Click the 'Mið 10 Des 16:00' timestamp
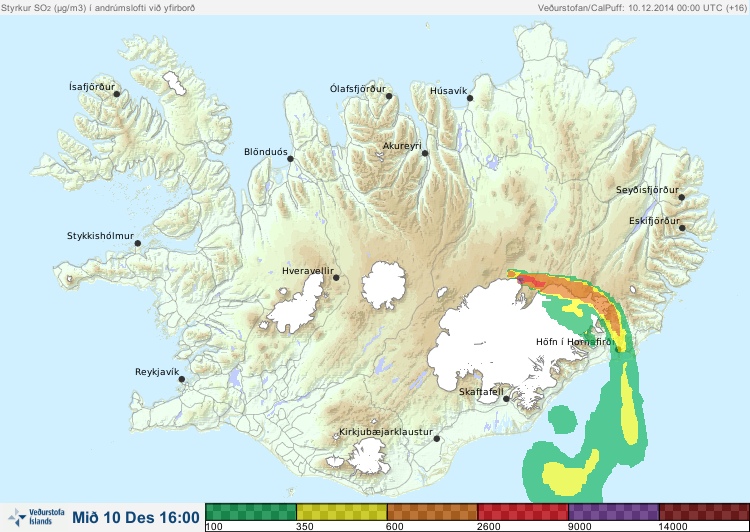Image resolution: width=750 pixels, height=532 pixels. (136, 518)
